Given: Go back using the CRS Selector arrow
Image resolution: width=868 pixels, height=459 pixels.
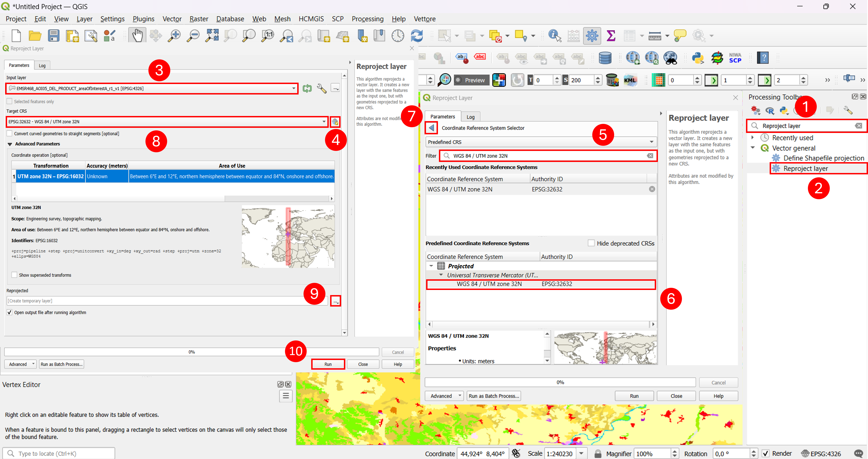Looking at the screenshot, I should click(432, 128).
